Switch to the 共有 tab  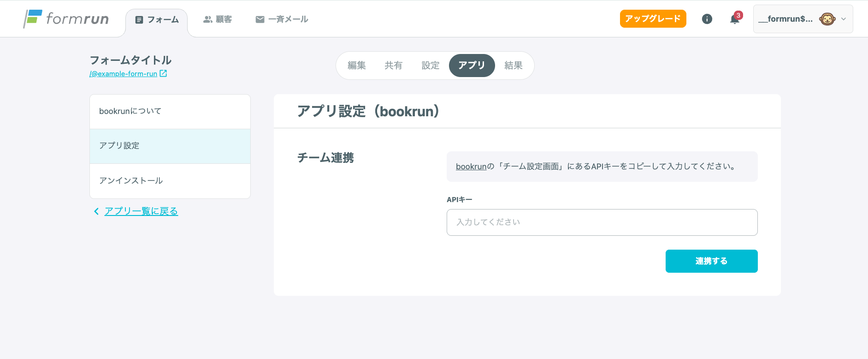tap(394, 66)
